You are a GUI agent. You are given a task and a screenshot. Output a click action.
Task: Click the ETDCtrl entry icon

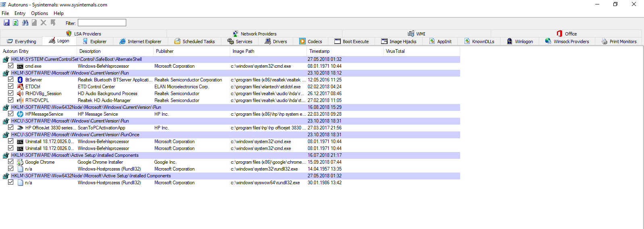click(x=20, y=87)
